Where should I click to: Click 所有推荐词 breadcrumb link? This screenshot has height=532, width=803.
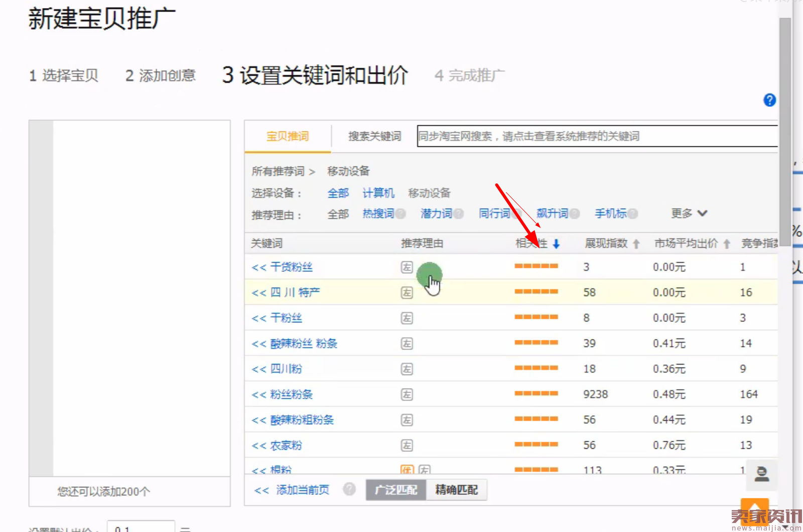pos(278,171)
